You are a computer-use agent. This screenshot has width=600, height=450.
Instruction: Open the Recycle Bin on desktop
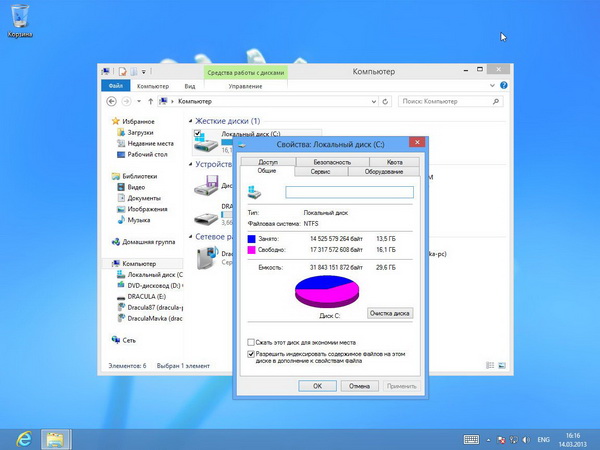pyautogui.click(x=18, y=18)
